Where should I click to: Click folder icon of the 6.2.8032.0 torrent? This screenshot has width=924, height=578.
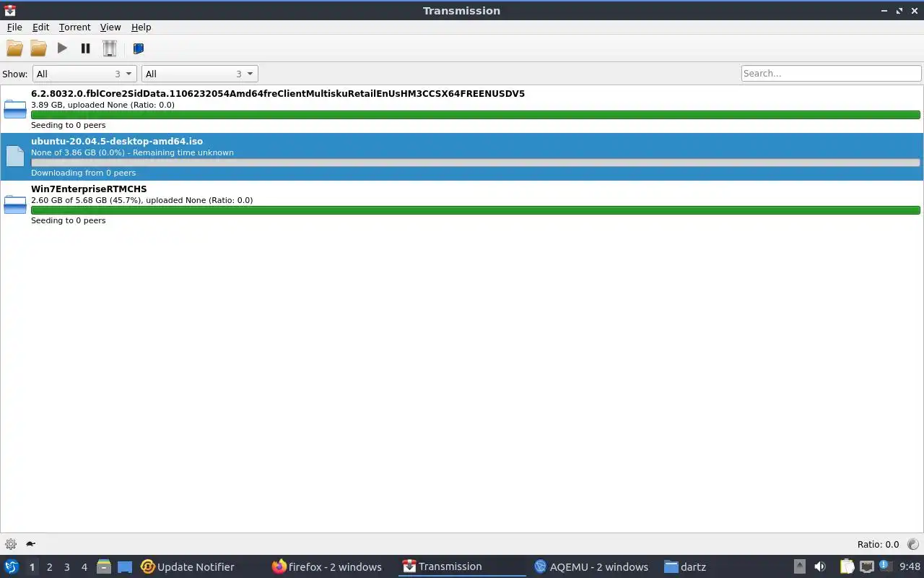coord(15,109)
